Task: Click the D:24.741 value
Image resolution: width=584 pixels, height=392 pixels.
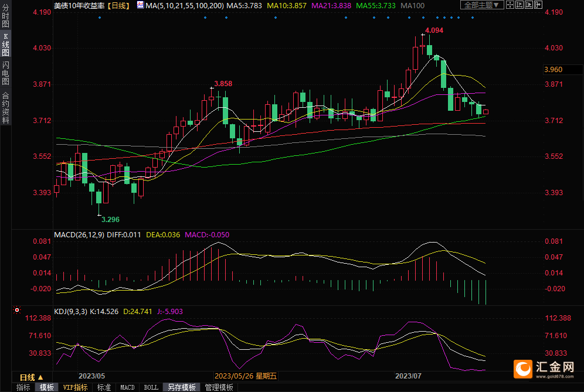Action: [138, 312]
